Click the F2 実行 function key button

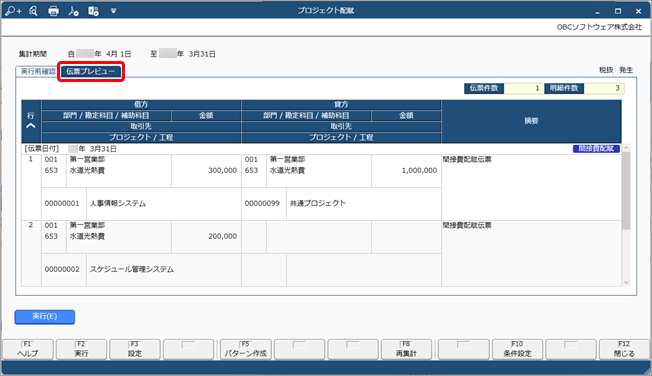(82, 349)
